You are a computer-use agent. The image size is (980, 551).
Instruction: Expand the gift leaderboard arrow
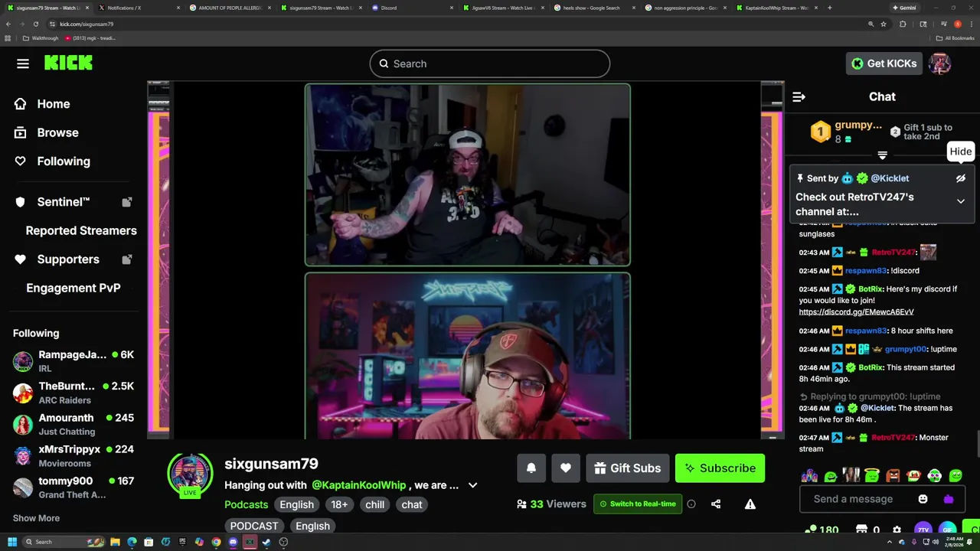pos(882,155)
